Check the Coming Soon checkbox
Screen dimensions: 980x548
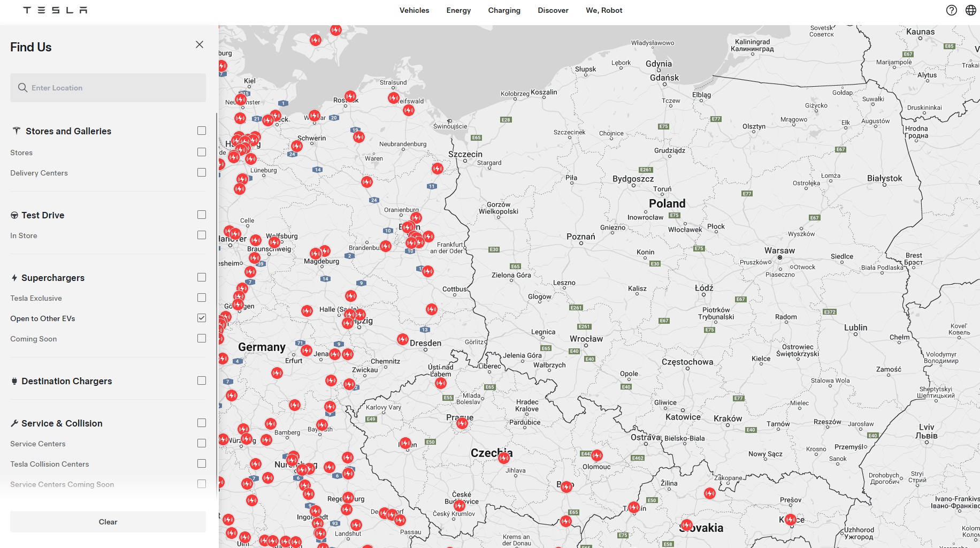click(202, 339)
